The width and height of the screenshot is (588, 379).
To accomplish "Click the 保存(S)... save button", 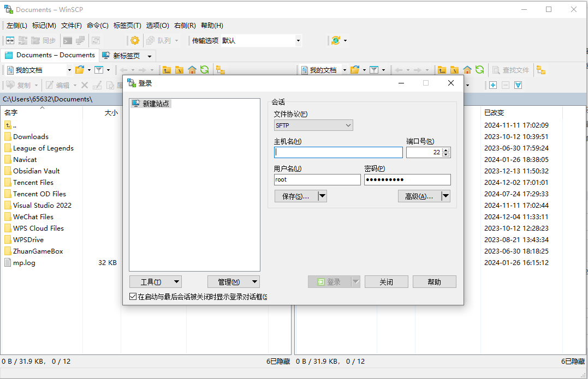I will pos(296,196).
